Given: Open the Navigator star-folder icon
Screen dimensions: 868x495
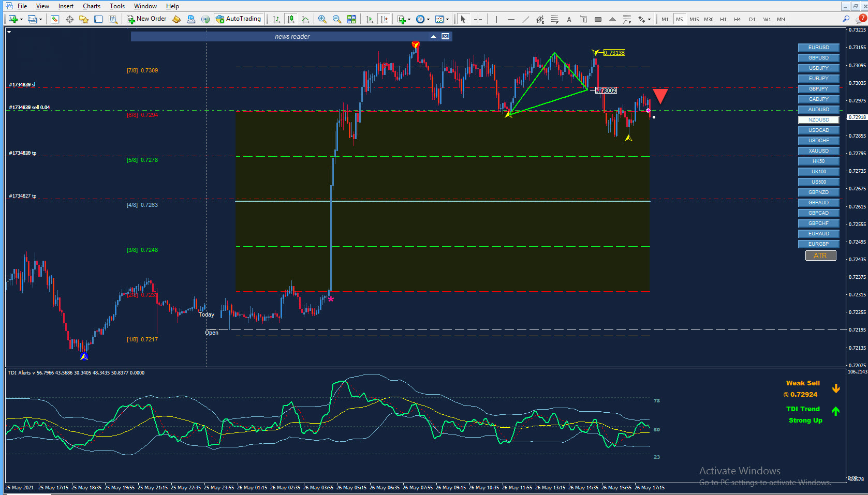Looking at the screenshot, I should click(84, 19).
